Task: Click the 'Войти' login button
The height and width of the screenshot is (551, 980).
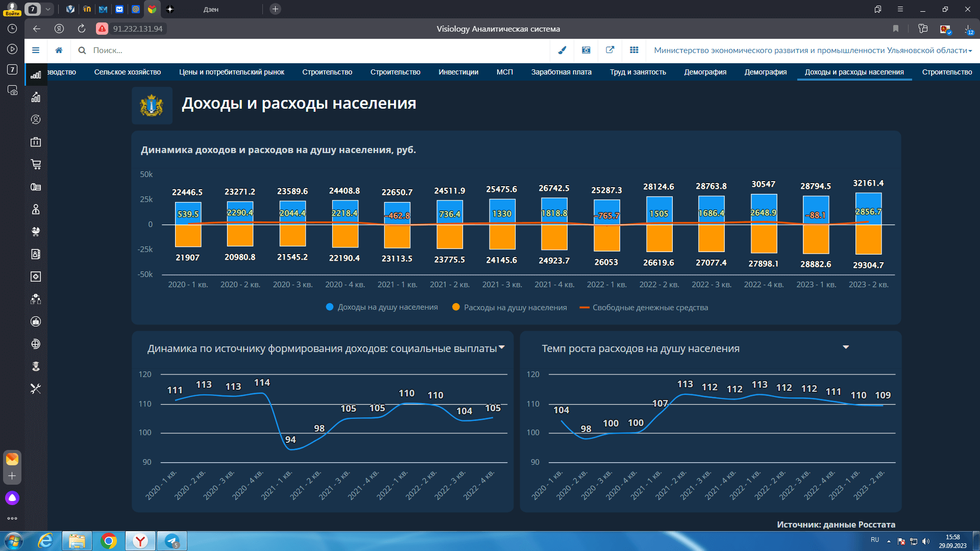Action: [12, 9]
